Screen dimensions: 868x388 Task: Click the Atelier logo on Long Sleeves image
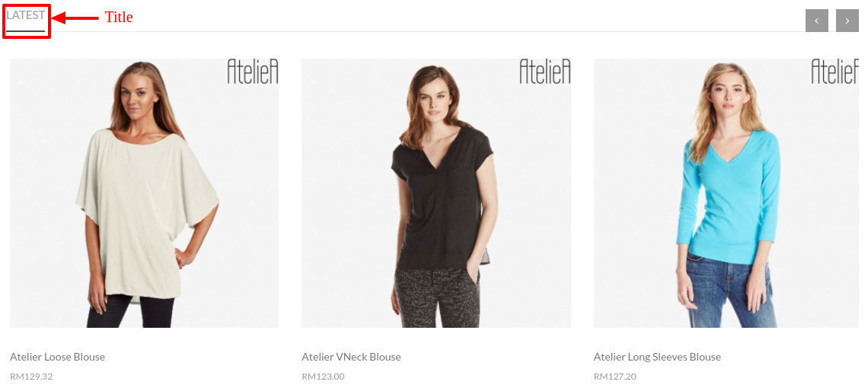coord(834,72)
